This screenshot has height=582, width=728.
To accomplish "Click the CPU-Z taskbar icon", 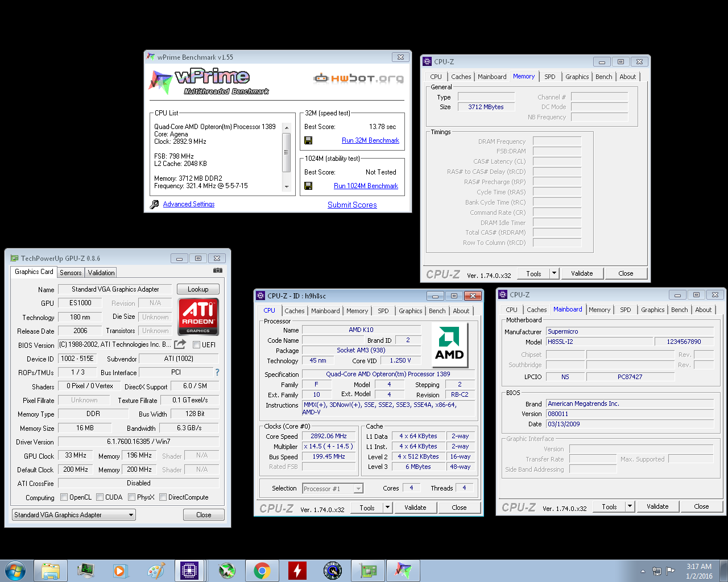I will click(189, 571).
